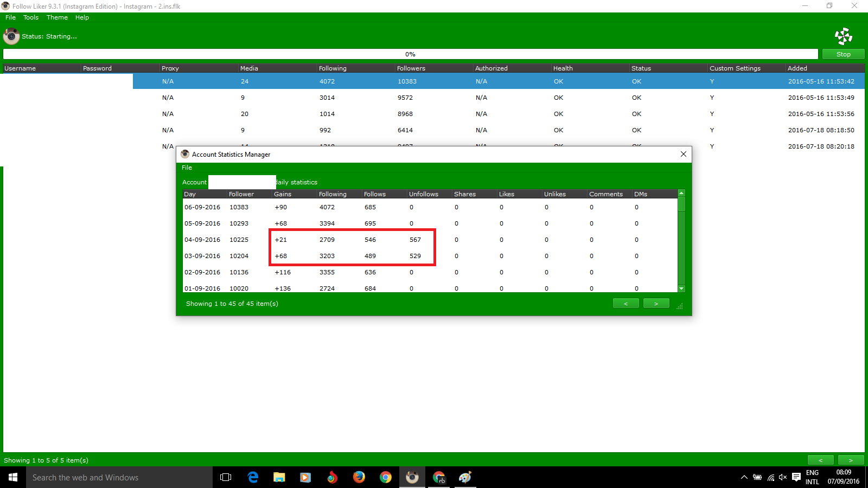Select the 05-09-2016 statistics row
The width and height of the screenshot is (868, 488).
pos(430,223)
